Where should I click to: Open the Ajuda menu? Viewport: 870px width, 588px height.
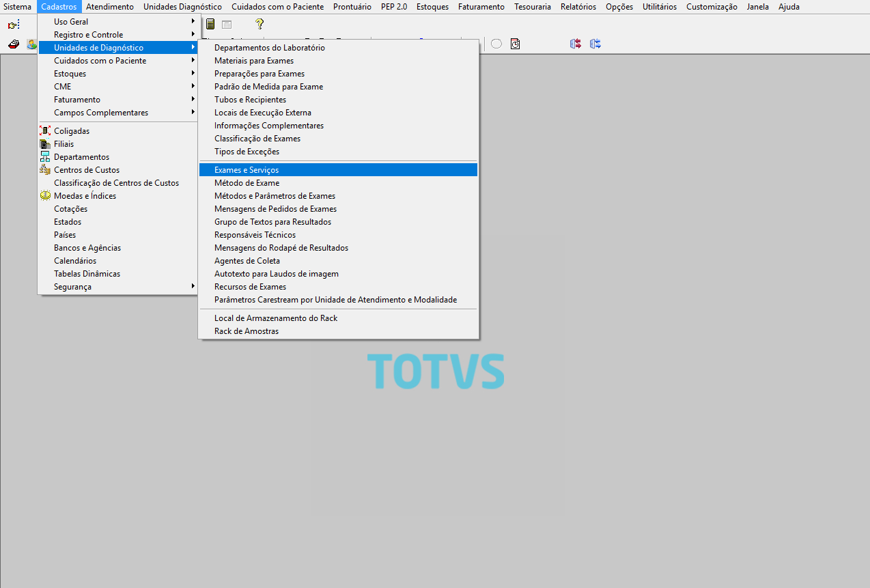(789, 7)
